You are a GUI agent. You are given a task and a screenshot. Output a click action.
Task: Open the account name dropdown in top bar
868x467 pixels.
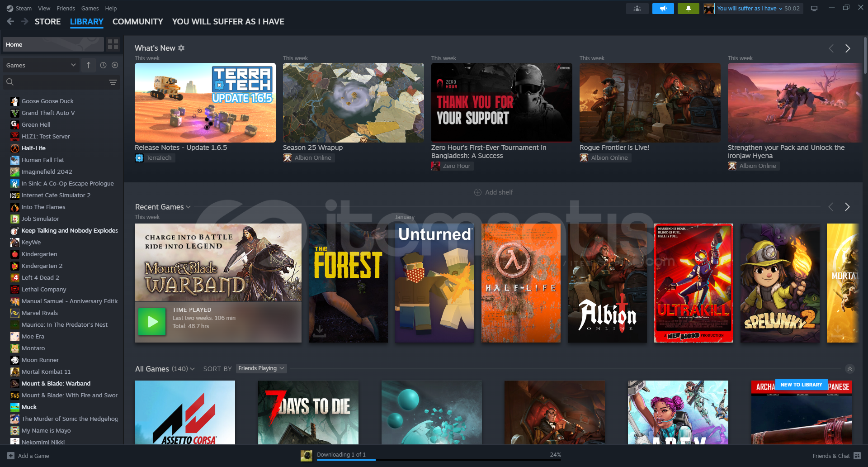pos(750,8)
